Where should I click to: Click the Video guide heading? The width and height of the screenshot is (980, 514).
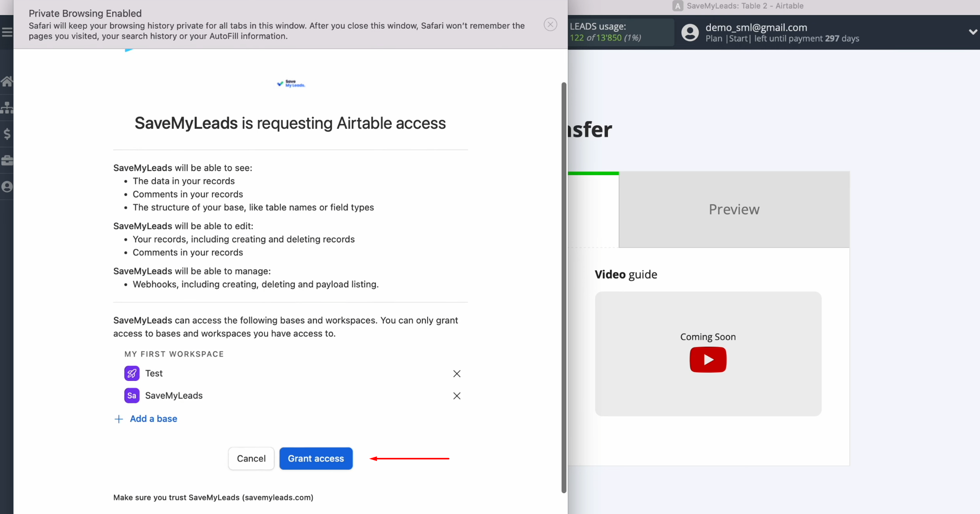(626, 274)
